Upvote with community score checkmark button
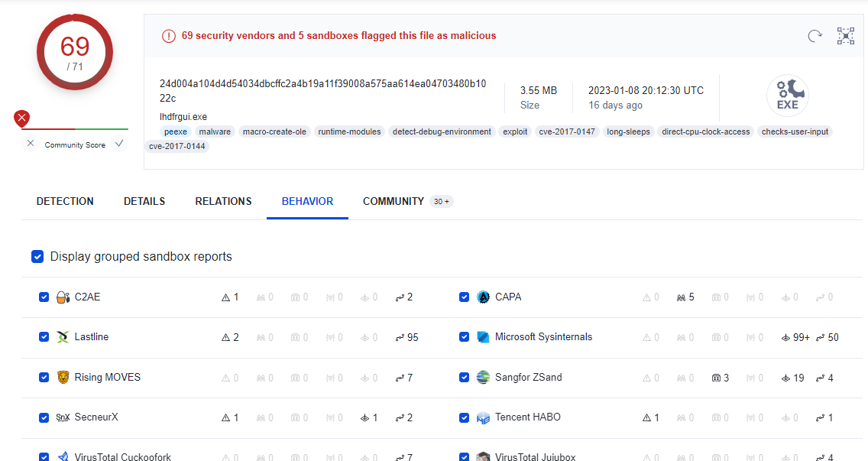The image size is (868, 461). 119,144
